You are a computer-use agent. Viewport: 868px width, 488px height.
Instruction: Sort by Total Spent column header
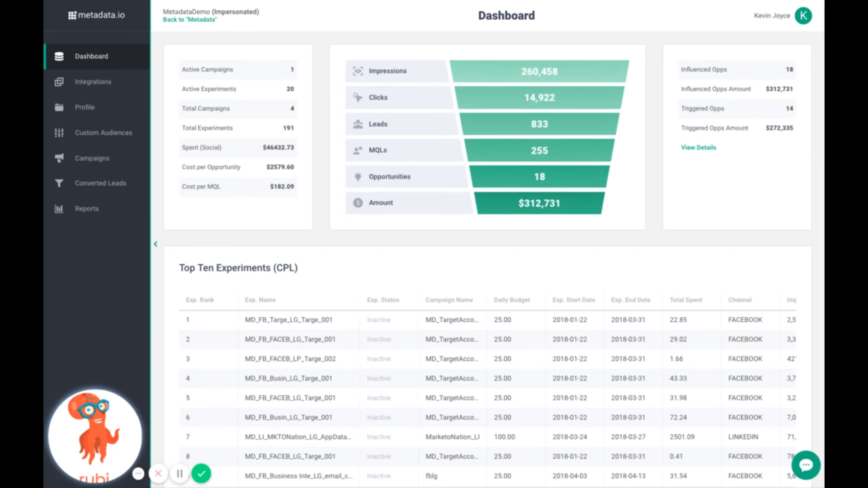[x=685, y=300]
